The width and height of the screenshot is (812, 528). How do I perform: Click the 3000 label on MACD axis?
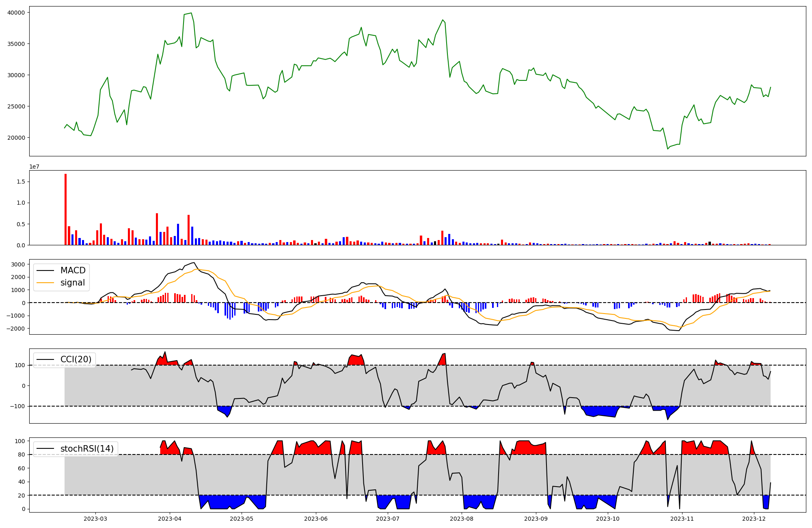pyautogui.click(x=18, y=264)
